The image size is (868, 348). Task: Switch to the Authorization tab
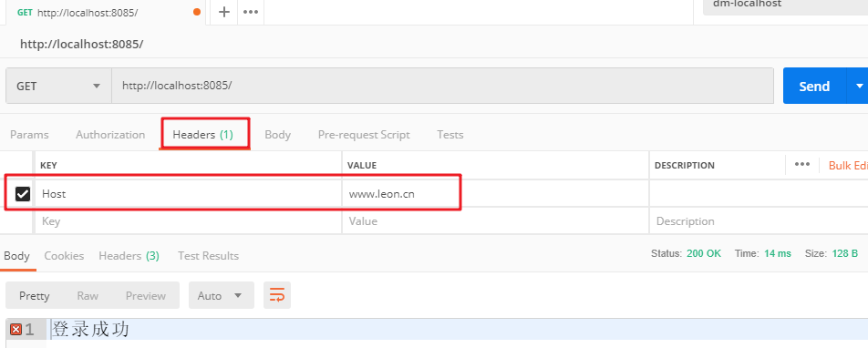[110, 135]
